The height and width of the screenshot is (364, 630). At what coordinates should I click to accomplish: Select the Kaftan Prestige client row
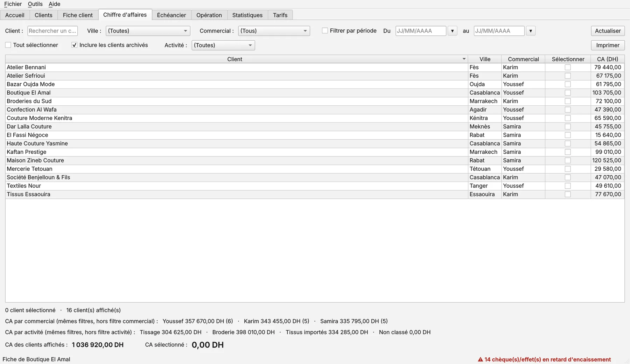point(315,152)
